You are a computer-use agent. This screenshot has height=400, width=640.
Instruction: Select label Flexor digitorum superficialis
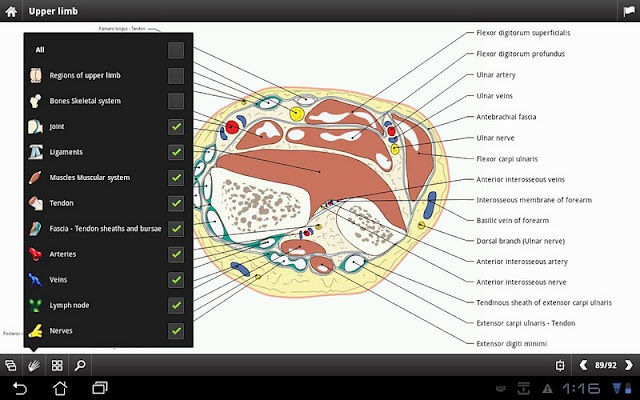point(523,33)
